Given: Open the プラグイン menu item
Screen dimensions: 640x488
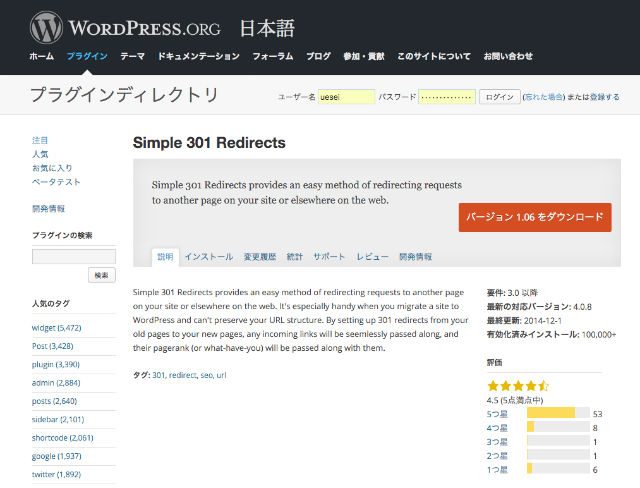Looking at the screenshot, I should click(87, 56).
